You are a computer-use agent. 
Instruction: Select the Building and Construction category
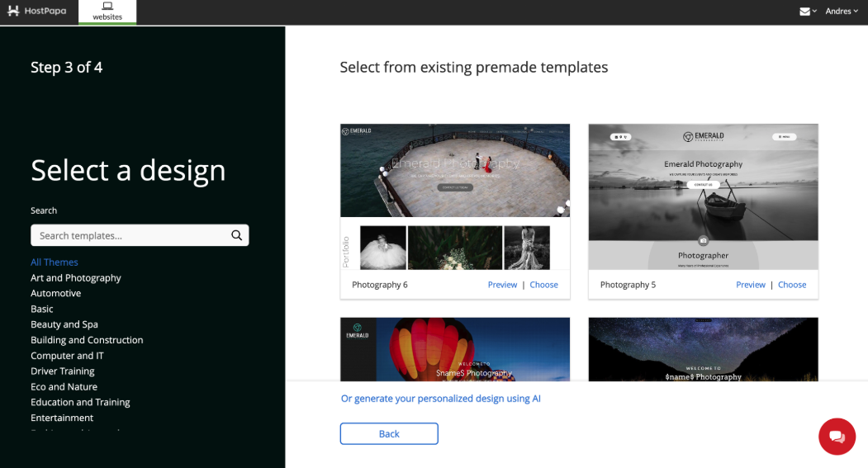pyautogui.click(x=87, y=340)
